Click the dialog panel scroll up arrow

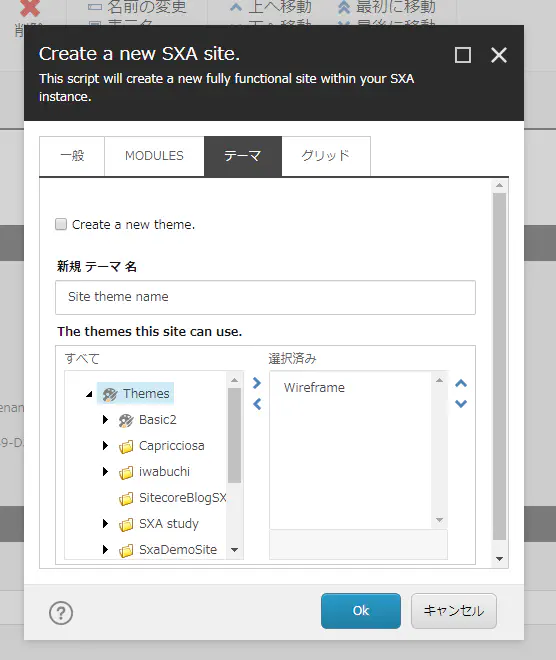[499, 185]
